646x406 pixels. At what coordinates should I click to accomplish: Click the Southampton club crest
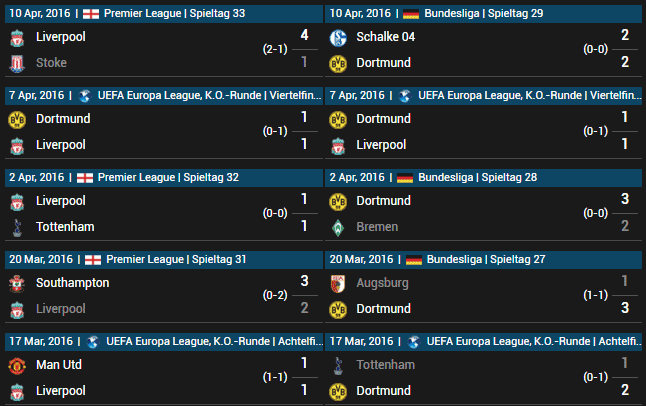pos(17,284)
